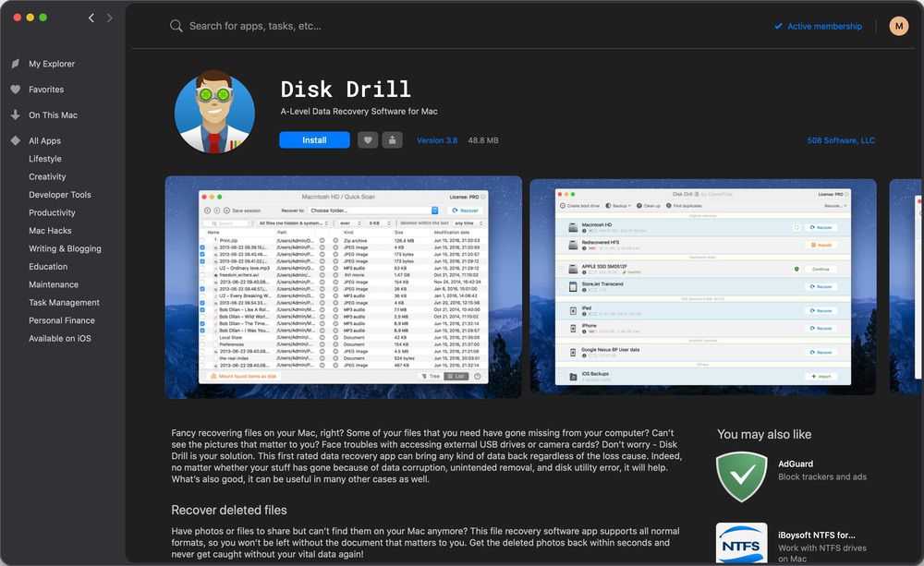This screenshot has width=924, height=566.
Task: Install Disk Drill
Action: (x=315, y=140)
